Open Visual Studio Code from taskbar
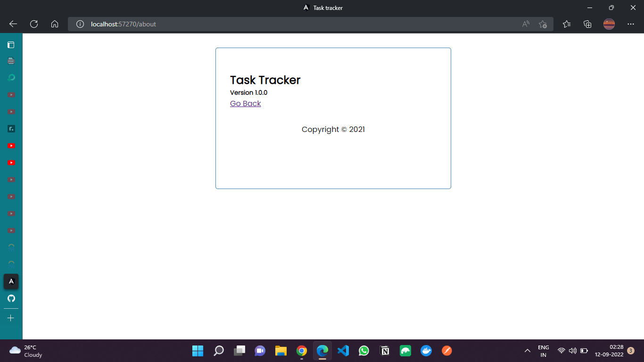The width and height of the screenshot is (644, 362). tap(343, 351)
